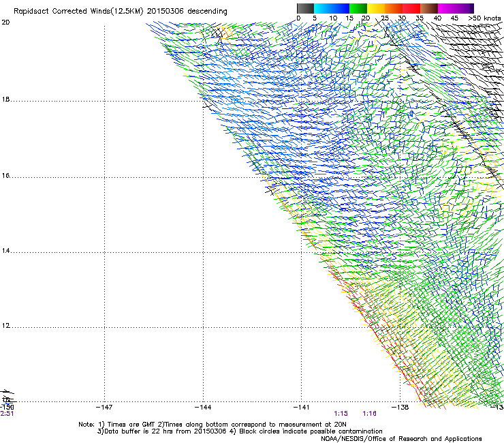
Task: Click the green 15-20 knots color segment
Action: [358, 8]
